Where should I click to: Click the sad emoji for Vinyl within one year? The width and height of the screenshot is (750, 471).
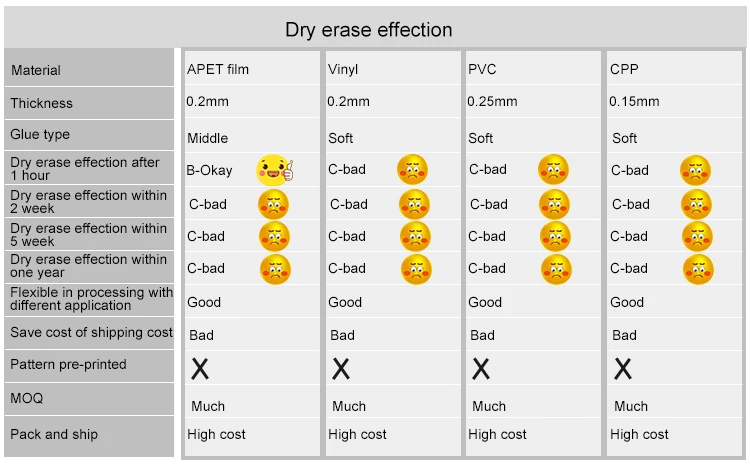coord(416,268)
